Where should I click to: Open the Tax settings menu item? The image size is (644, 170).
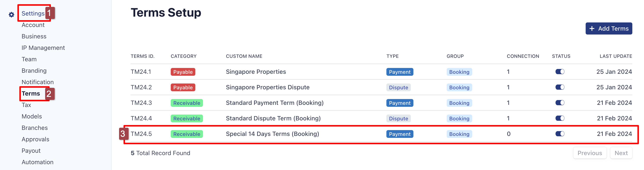(26, 105)
